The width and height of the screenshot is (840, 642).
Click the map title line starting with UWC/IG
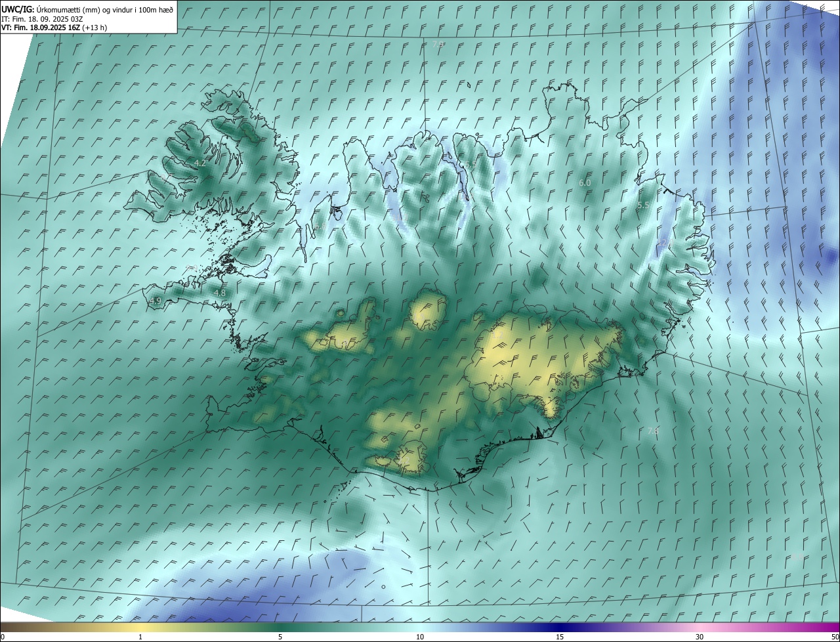(x=87, y=9)
